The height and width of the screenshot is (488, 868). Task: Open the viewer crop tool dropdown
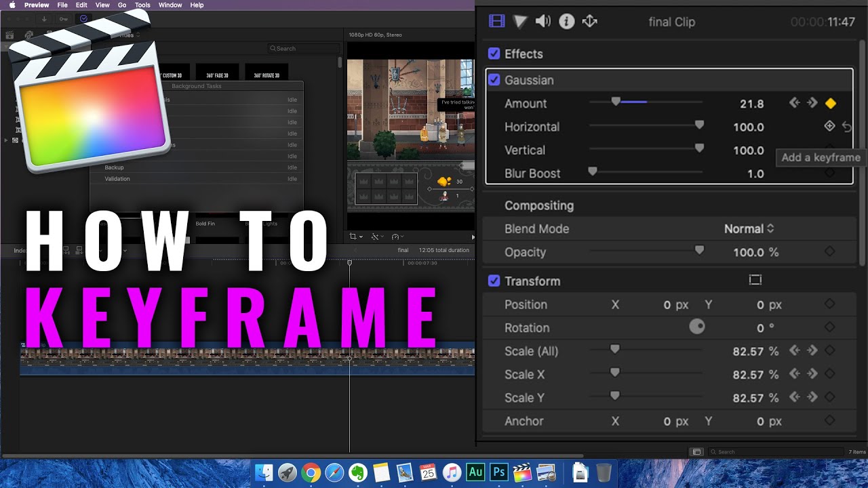[x=356, y=237]
